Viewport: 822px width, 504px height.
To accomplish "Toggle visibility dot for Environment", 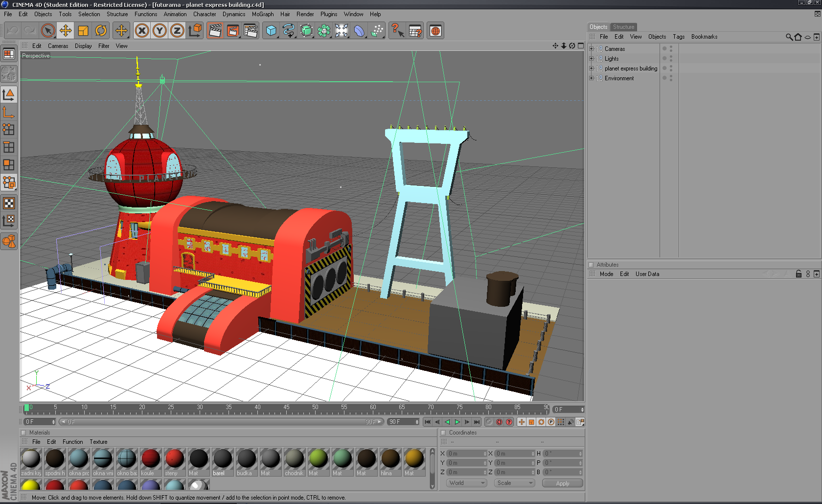I will coord(671,77).
